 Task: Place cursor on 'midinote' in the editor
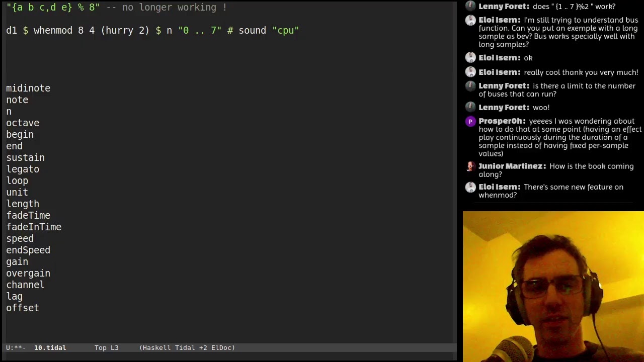[x=28, y=88]
